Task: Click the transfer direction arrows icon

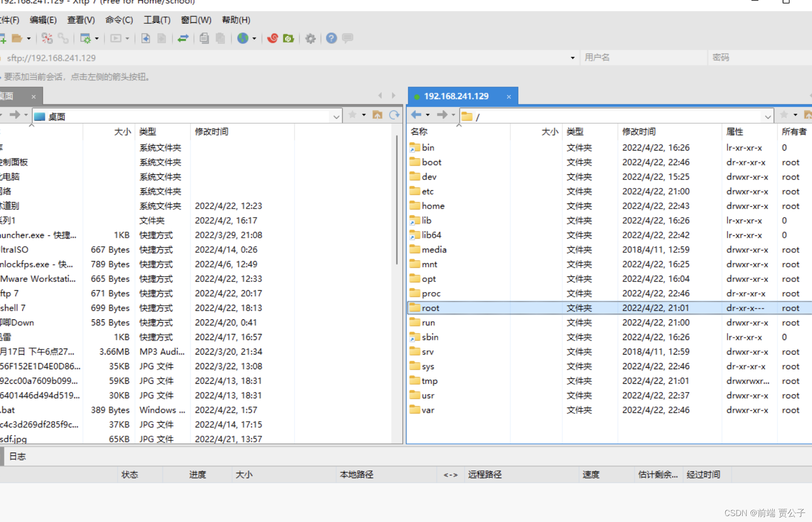Action: click(x=183, y=38)
